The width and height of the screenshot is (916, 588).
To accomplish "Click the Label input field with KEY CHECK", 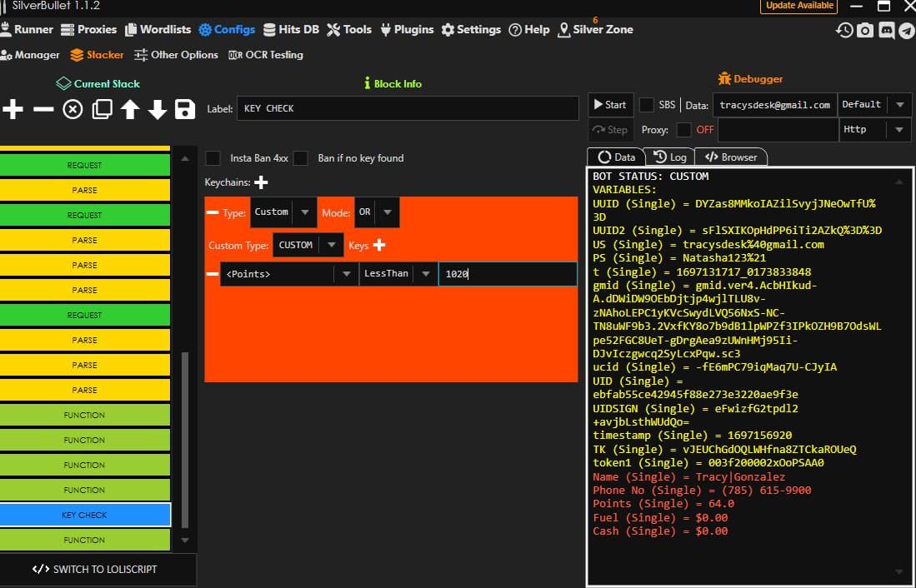I will (408, 108).
